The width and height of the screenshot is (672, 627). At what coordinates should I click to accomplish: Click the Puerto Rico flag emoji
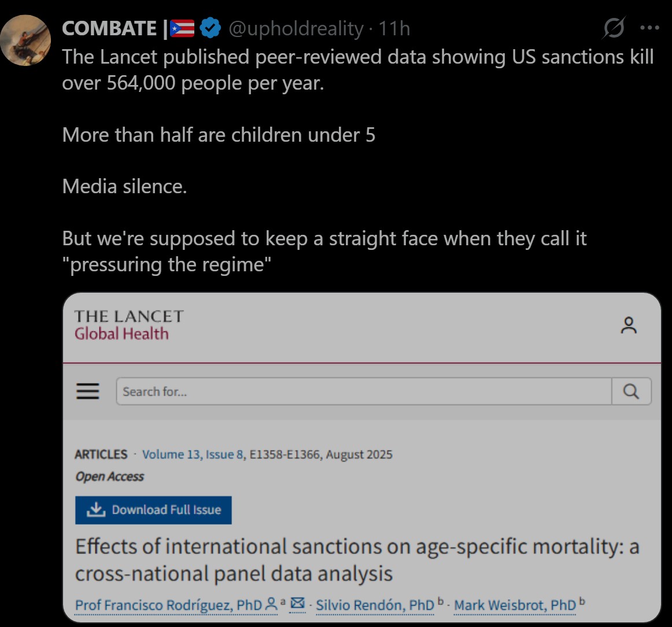pos(183,28)
